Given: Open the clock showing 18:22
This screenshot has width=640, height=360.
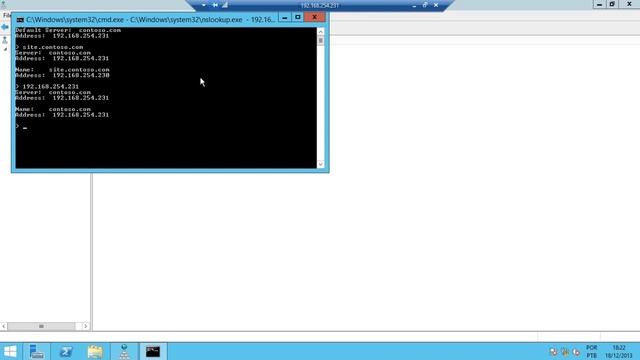Looking at the screenshot, I should coord(619,351).
